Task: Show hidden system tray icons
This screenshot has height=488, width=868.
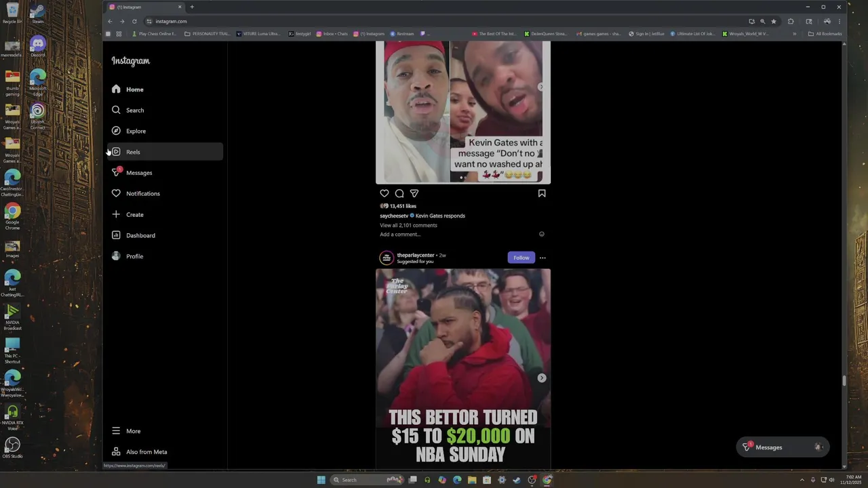Action: [802, 480]
